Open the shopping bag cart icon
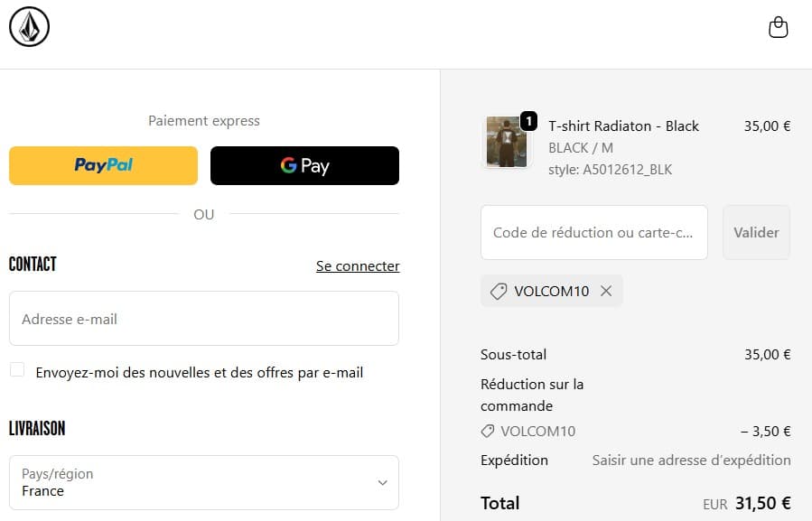The height and width of the screenshot is (521, 812). click(x=778, y=28)
